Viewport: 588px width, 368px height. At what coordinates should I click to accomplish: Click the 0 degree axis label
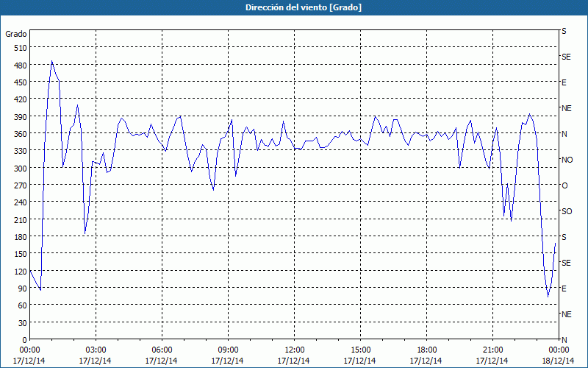(x=25, y=340)
